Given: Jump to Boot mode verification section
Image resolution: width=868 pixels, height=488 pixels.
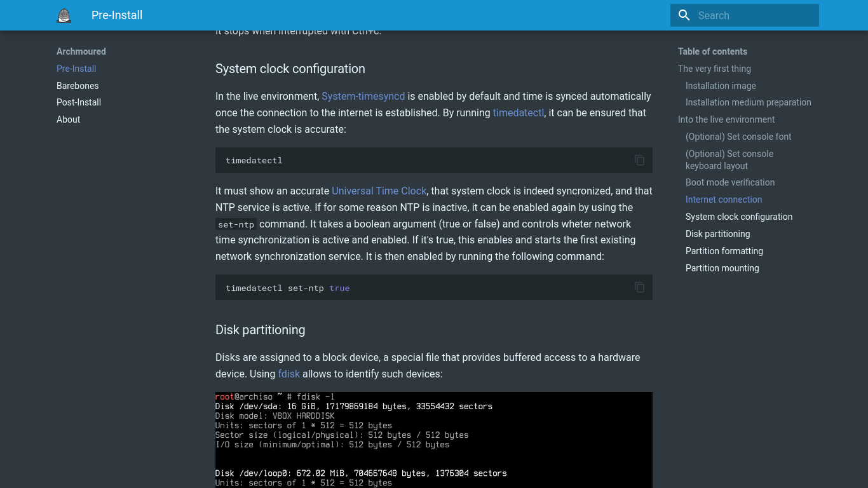Looking at the screenshot, I should click(729, 182).
